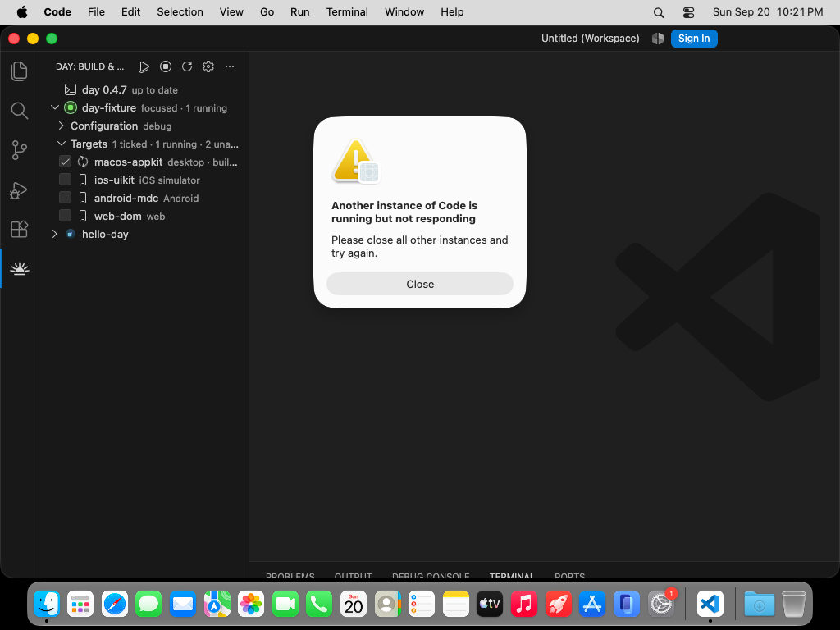
Task: Uncheck the macos-appkit target checkbox
Action: coord(65,162)
